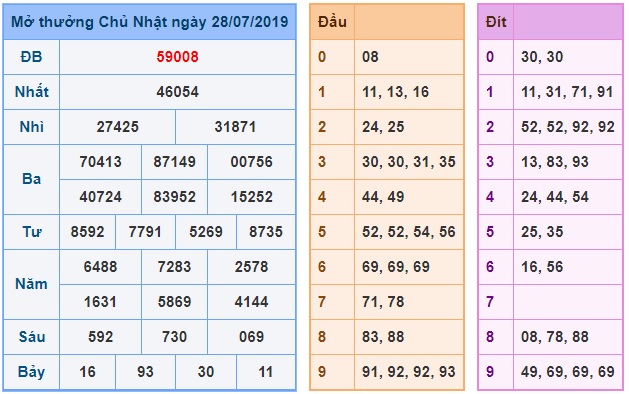This screenshot has height=394, width=629.
Task: Select the Năm prize number 5869
Action: [174, 302]
